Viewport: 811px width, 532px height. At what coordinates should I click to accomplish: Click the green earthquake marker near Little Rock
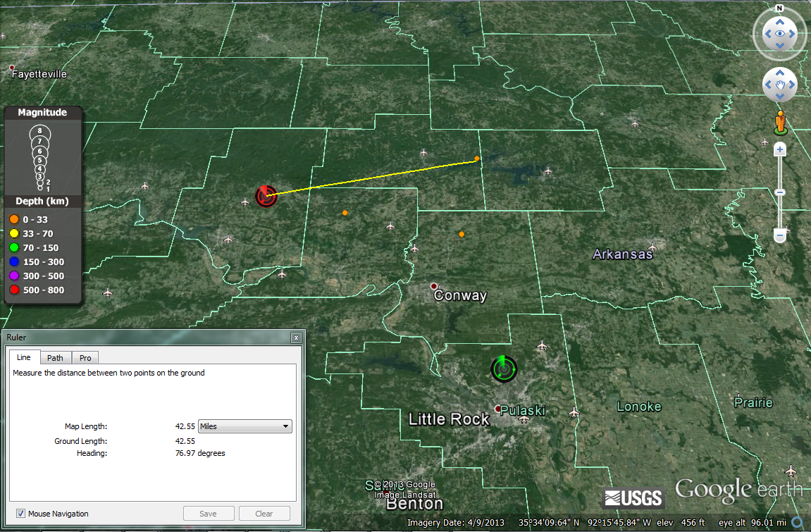coord(504,369)
